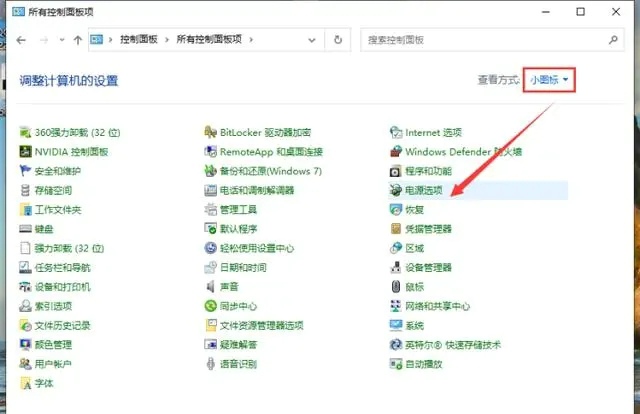
Task: Open the 疑难解答 link
Action: click(x=238, y=345)
